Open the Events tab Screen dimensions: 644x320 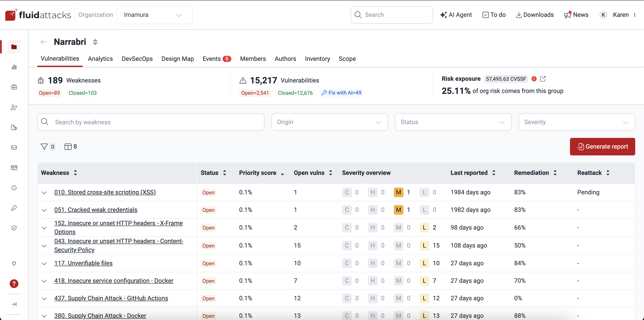tap(212, 59)
